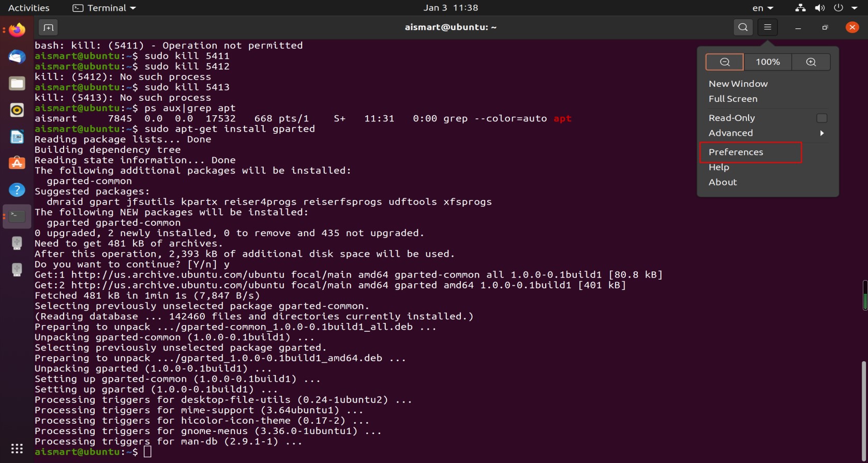This screenshot has height=463, width=868.
Task: Enable the Read-Only checkbox
Action: point(821,118)
